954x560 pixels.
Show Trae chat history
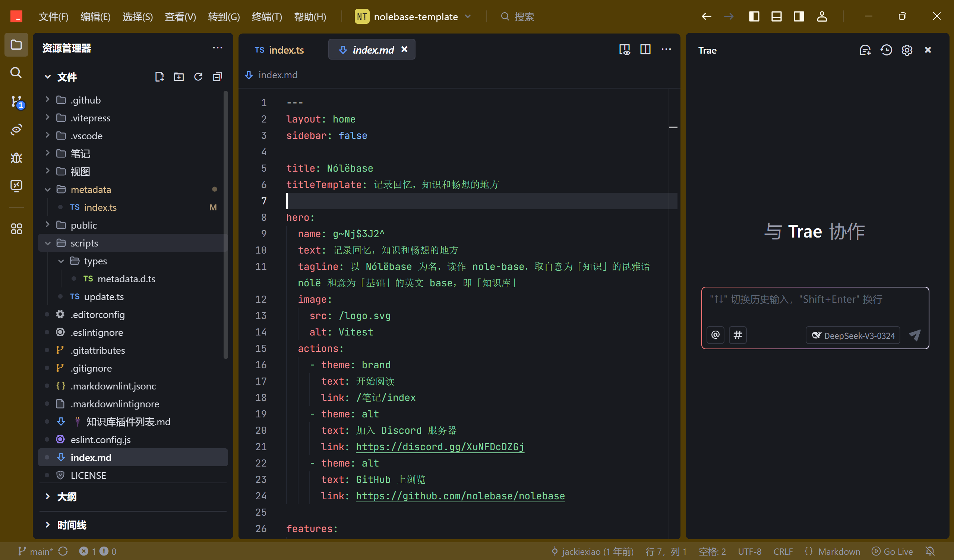pos(886,50)
